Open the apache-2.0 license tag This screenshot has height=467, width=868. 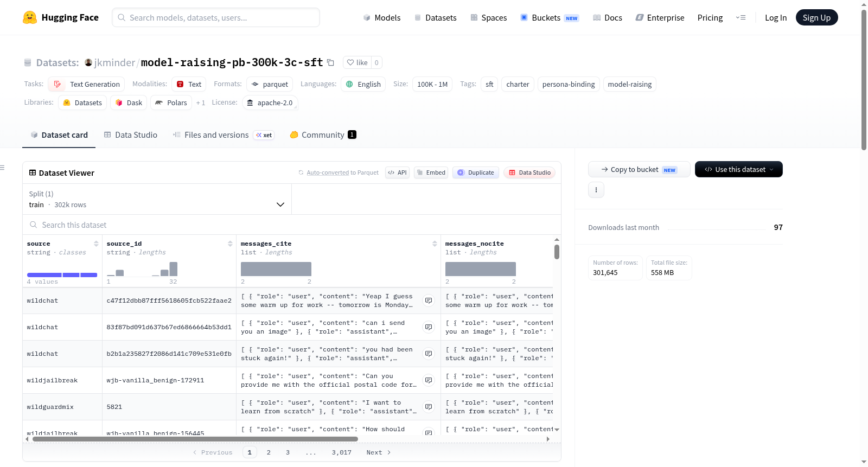point(270,103)
